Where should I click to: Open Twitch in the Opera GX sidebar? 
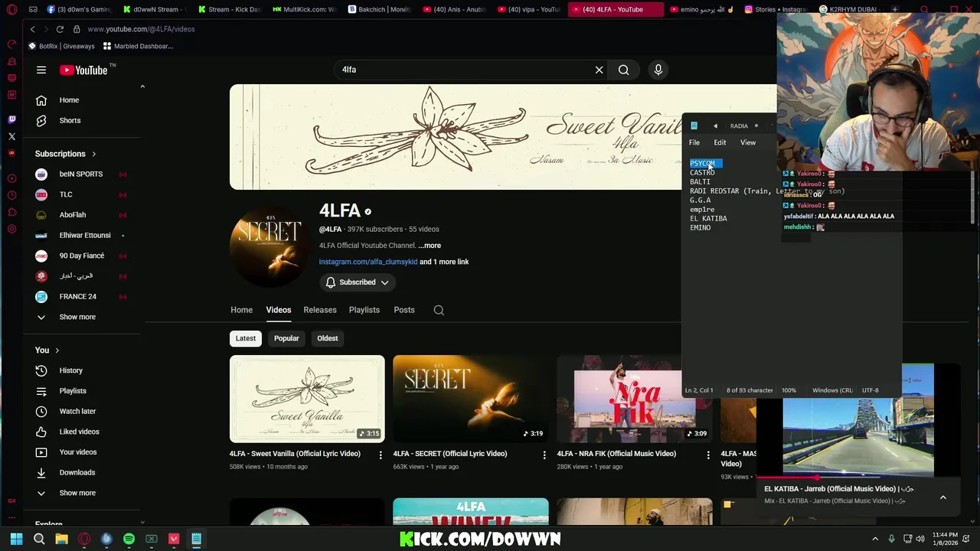click(11, 119)
